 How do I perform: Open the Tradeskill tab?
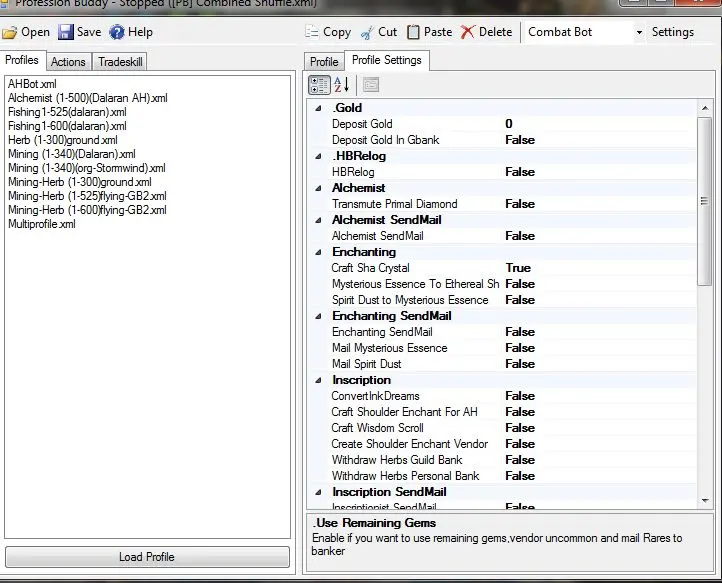120,62
